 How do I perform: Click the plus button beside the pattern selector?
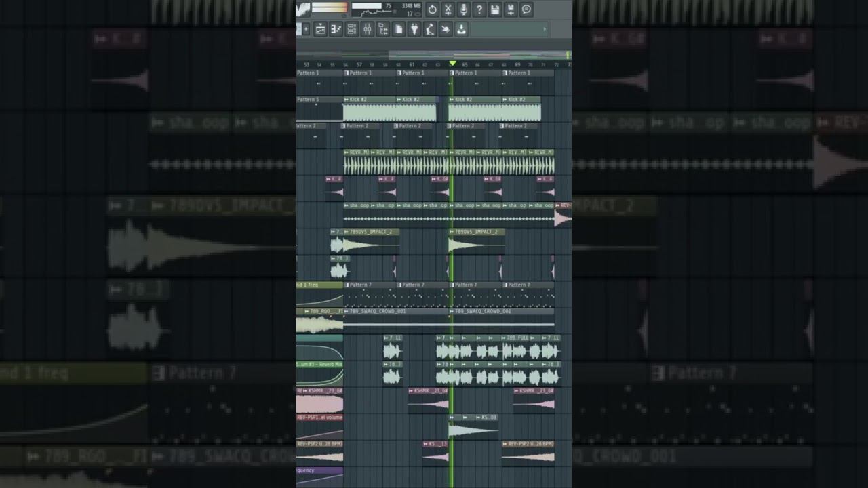pyautogui.click(x=307, y=29)
